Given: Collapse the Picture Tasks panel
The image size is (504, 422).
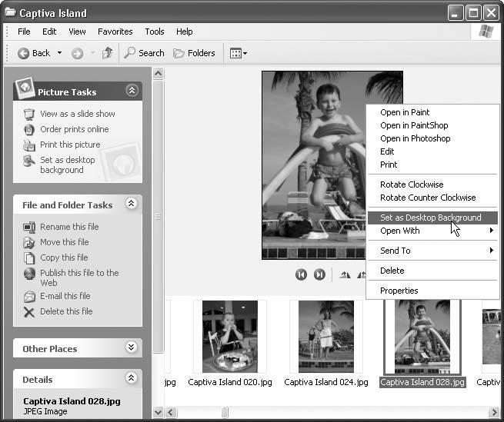Looking at the screenshot, I should point(132,91).
